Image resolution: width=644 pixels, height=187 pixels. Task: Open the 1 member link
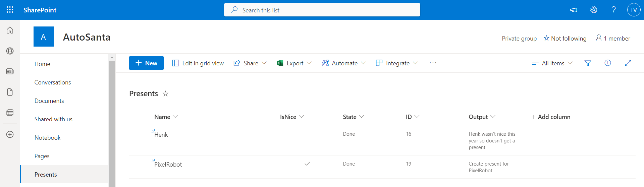coord(613,38)
